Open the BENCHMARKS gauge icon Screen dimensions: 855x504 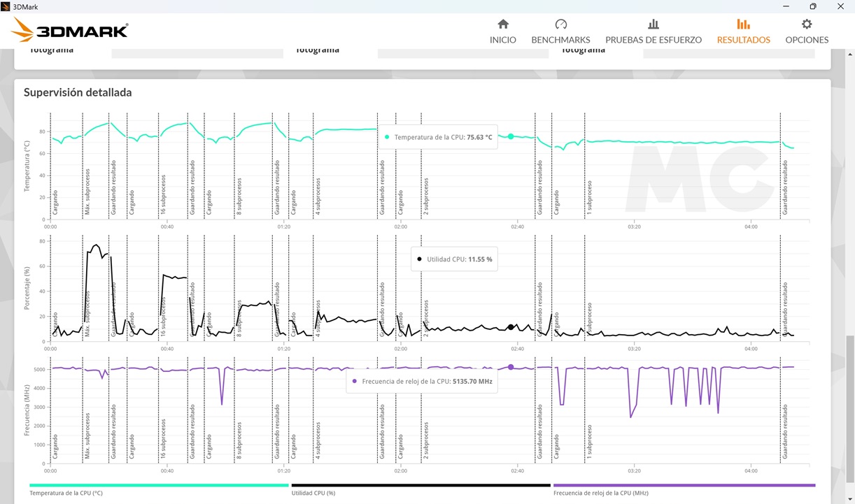[x=560, y=24]
